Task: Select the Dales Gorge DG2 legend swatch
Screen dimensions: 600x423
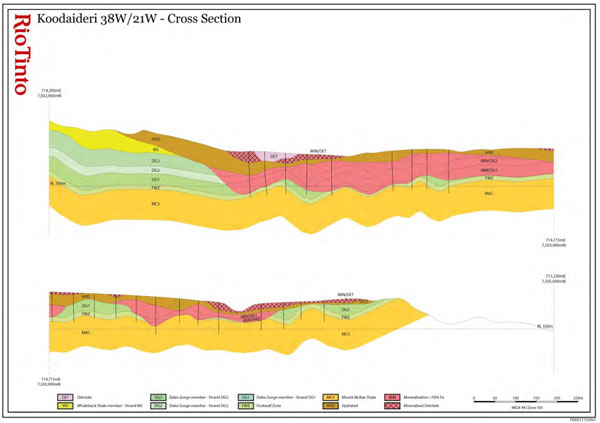Action: coord(158,405)
